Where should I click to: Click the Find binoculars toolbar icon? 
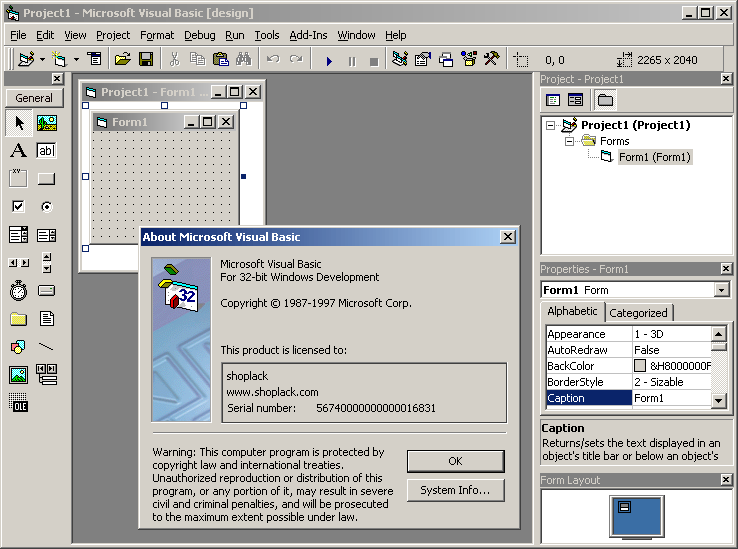click(244, 59)
